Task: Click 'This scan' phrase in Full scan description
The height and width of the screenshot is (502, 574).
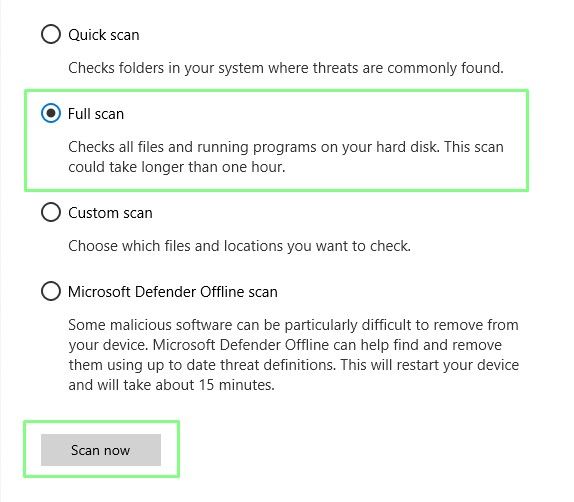Action: click(x=474, y=147)
